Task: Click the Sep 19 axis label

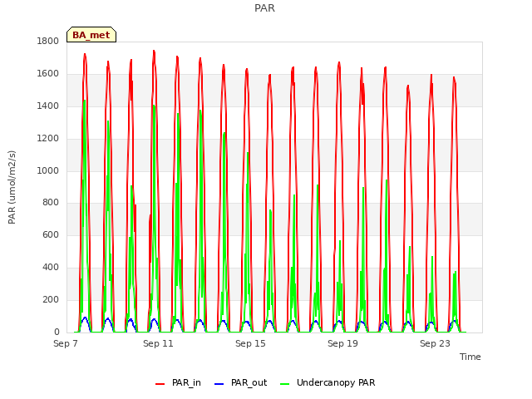Action: [342, 343]
